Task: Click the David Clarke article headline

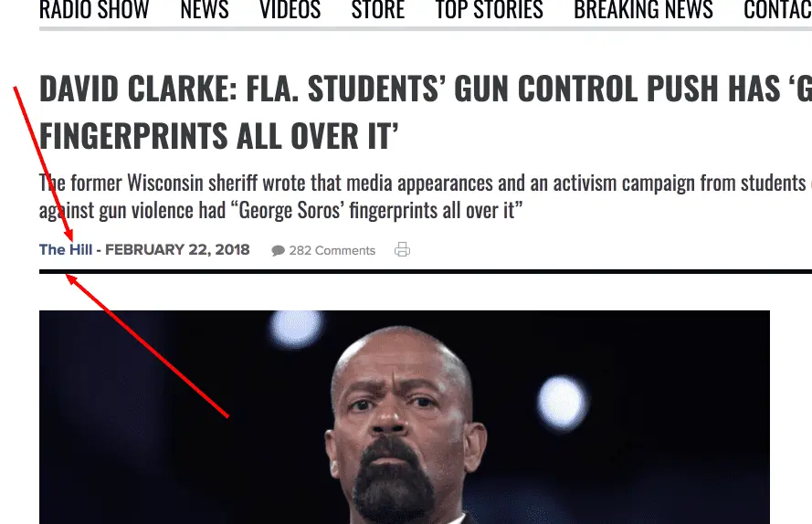Action: click(426, 111)
